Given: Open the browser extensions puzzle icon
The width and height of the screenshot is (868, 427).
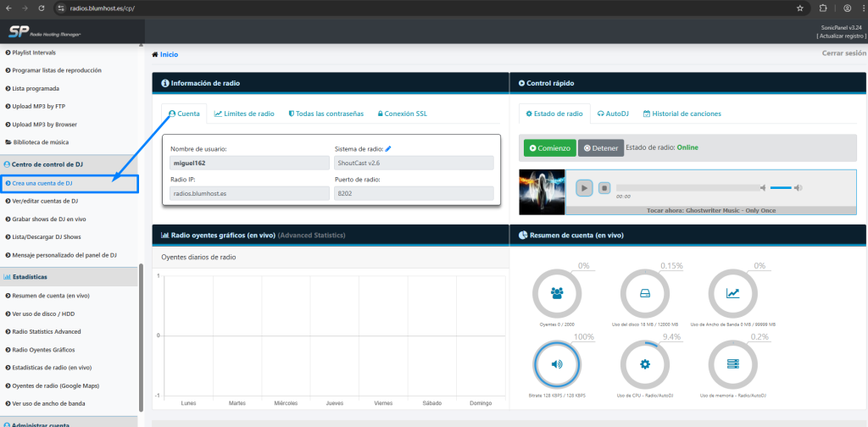Looking at the screenshot, I should point(822,8).
